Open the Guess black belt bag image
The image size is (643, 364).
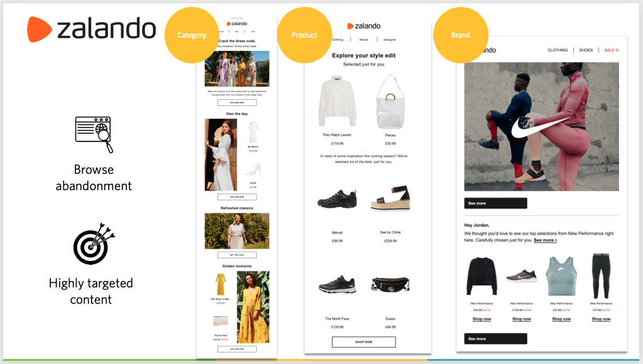coord(391,284)
